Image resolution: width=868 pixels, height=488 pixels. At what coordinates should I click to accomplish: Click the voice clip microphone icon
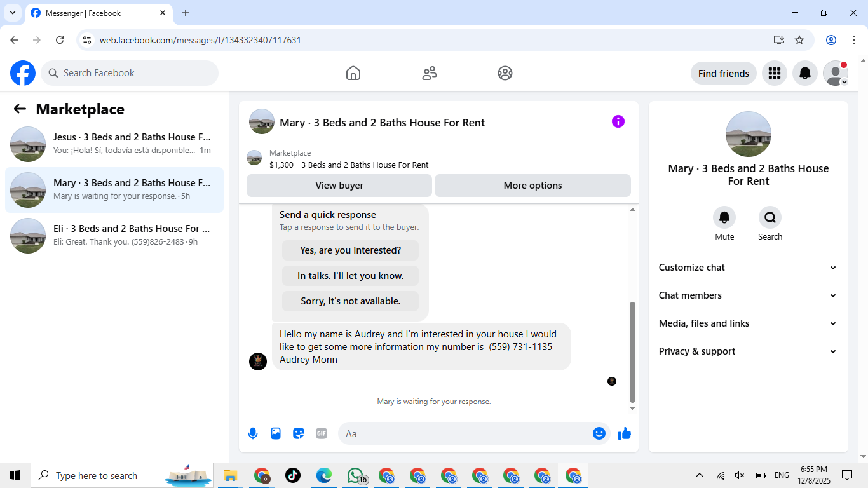click(x=253, y=433)
